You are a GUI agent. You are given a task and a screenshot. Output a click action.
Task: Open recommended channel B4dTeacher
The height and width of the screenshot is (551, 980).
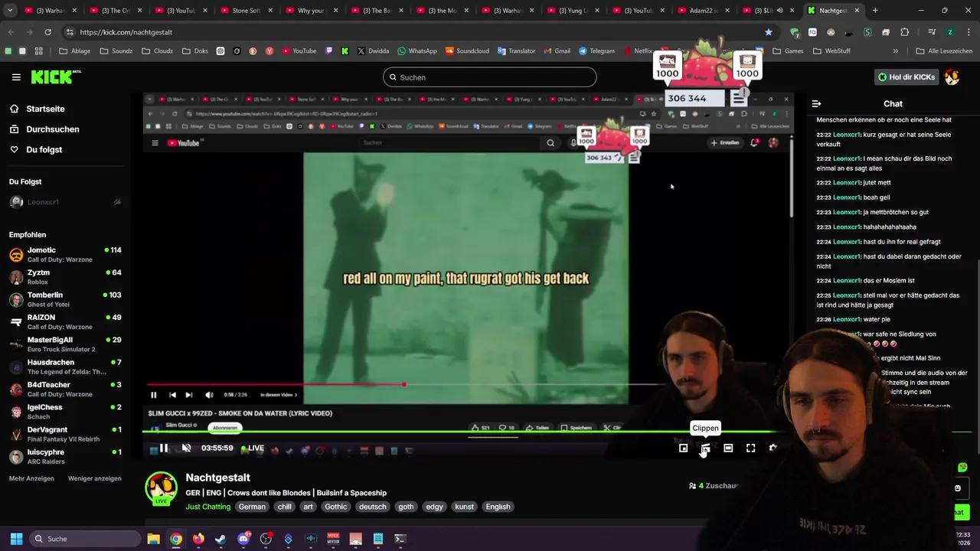click(65, 390)
